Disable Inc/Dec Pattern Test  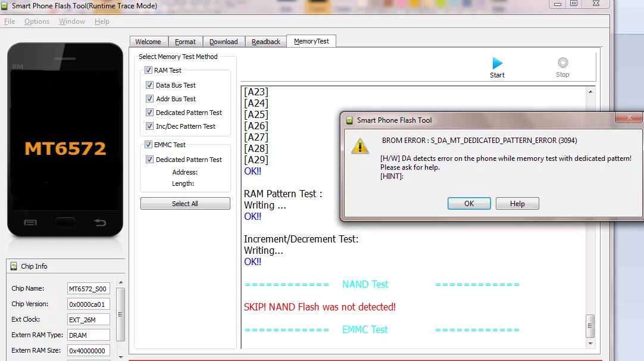point(150,126)
